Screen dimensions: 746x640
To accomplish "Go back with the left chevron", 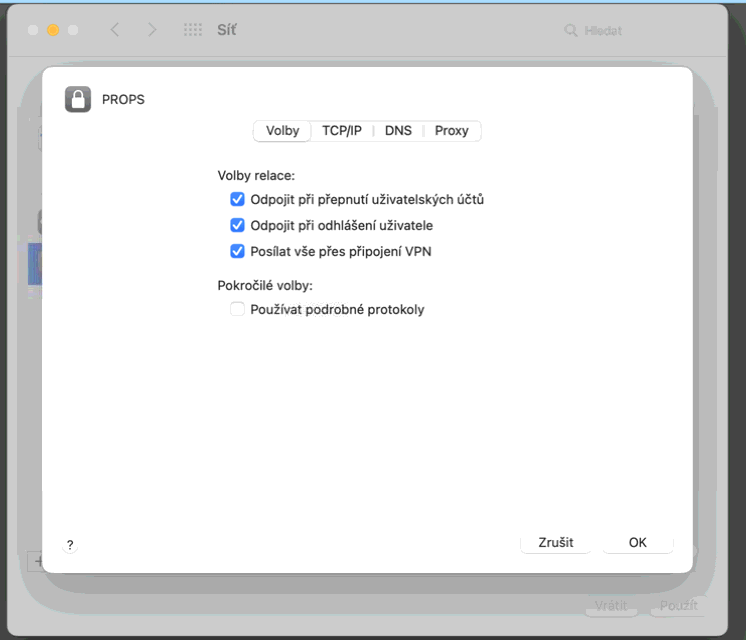I will [x=115, y=31].
